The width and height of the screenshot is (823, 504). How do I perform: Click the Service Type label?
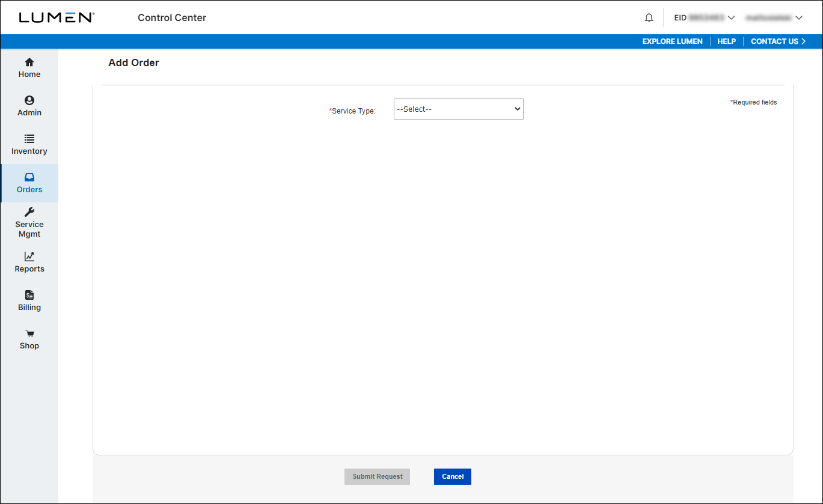[352, 111]
